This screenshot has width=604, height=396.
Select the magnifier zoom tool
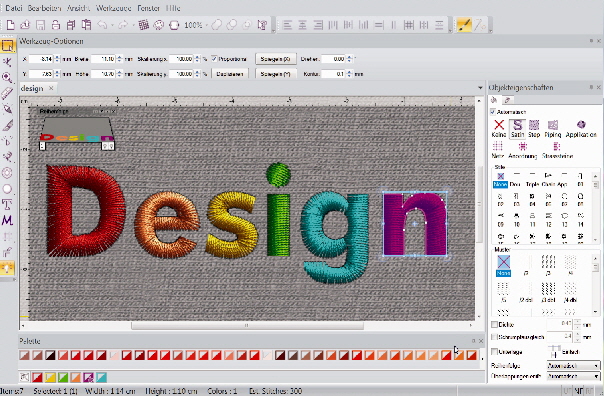click(7, 77)
